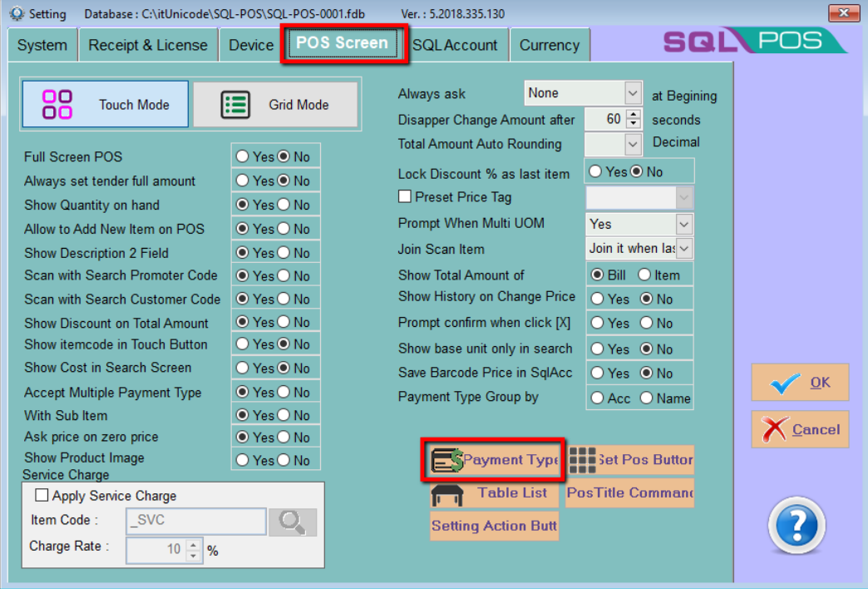Click the Cancel button
This screenshot has height=589, width=868.
tap(799, 429)
